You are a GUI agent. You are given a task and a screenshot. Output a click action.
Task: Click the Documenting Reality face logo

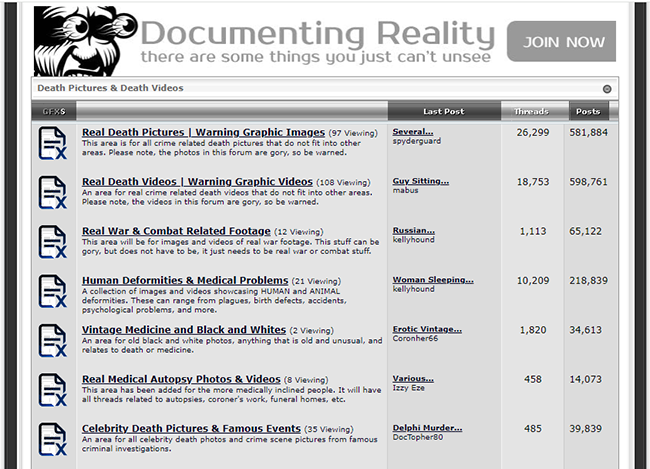pyautogui.click(x=85, y=41)
